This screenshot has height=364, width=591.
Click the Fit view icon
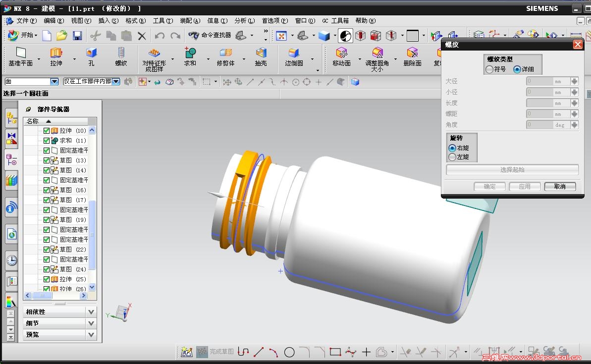pyautogui.click(x=281, y=36)
